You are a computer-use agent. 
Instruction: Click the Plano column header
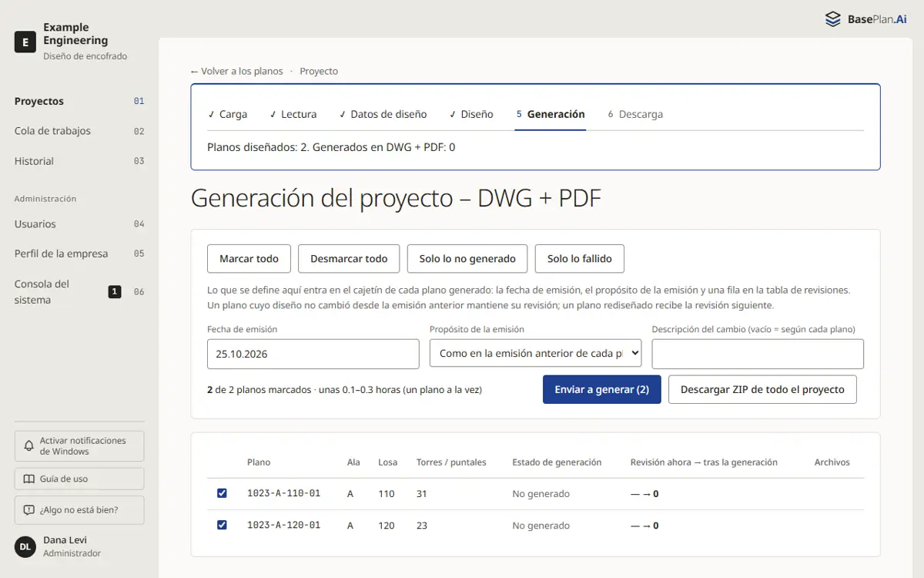coord(259,462)
